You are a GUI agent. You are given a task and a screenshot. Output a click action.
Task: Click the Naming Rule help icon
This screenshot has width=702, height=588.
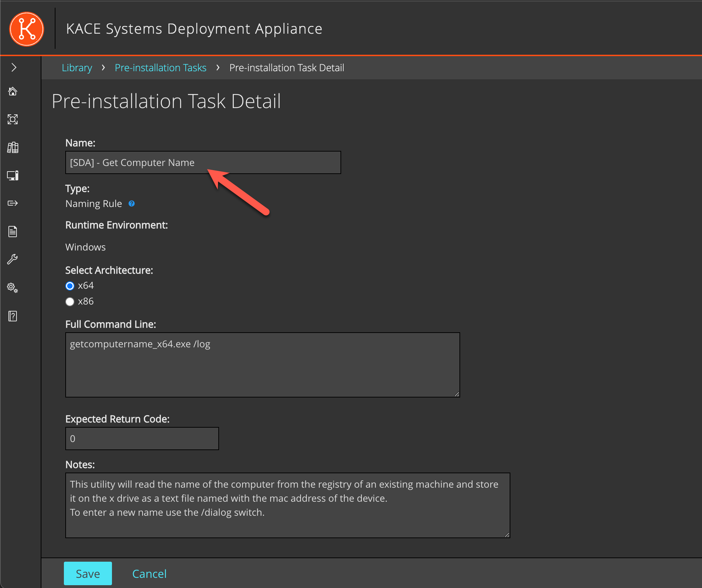(x=132, y=203)
